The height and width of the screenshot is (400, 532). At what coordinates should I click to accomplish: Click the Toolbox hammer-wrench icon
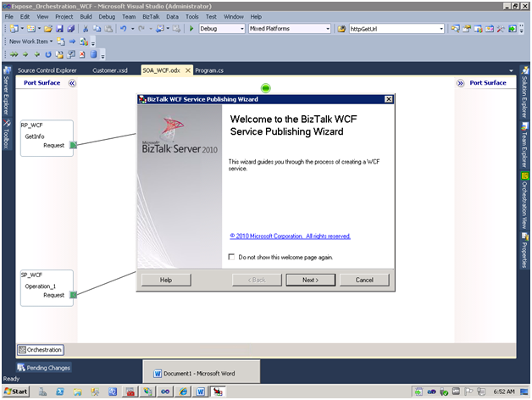pyautogui.click(x=501, y=29)
